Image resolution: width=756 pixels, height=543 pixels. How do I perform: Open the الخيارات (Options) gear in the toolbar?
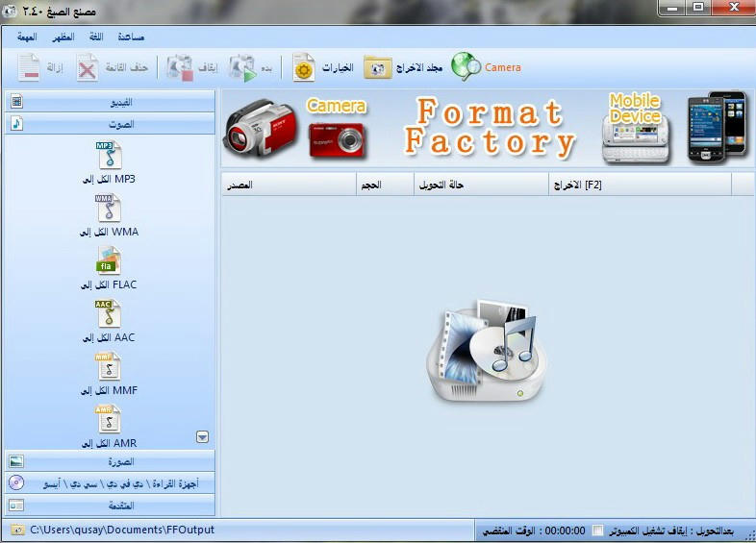pyautogui.click(x=303, y=67)
